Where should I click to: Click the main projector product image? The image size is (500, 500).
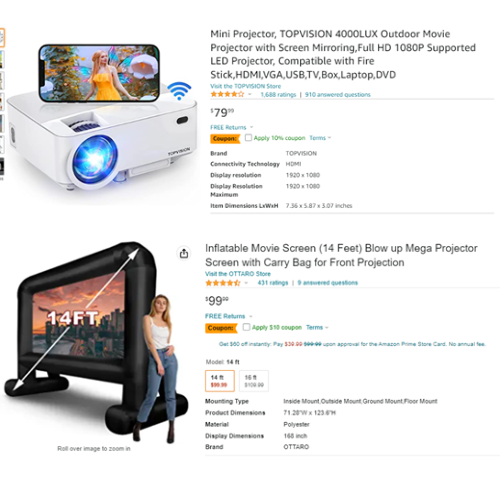102,117
